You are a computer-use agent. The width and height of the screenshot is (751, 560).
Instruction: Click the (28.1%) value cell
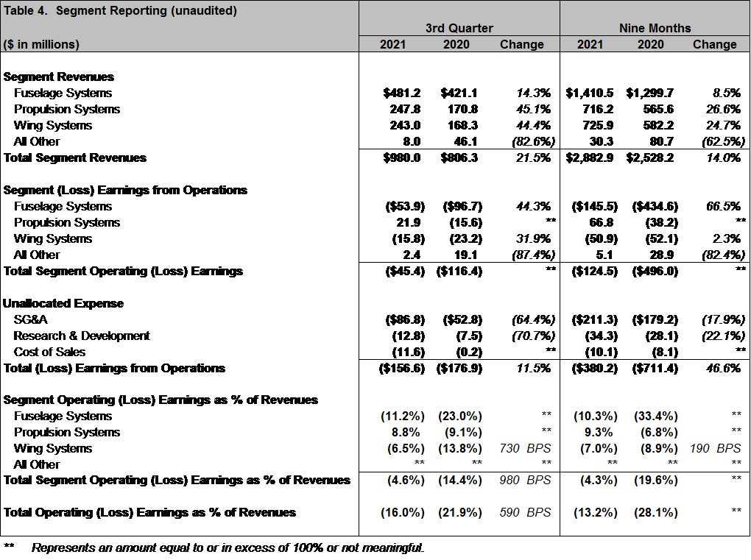click(x=656, y=512)
